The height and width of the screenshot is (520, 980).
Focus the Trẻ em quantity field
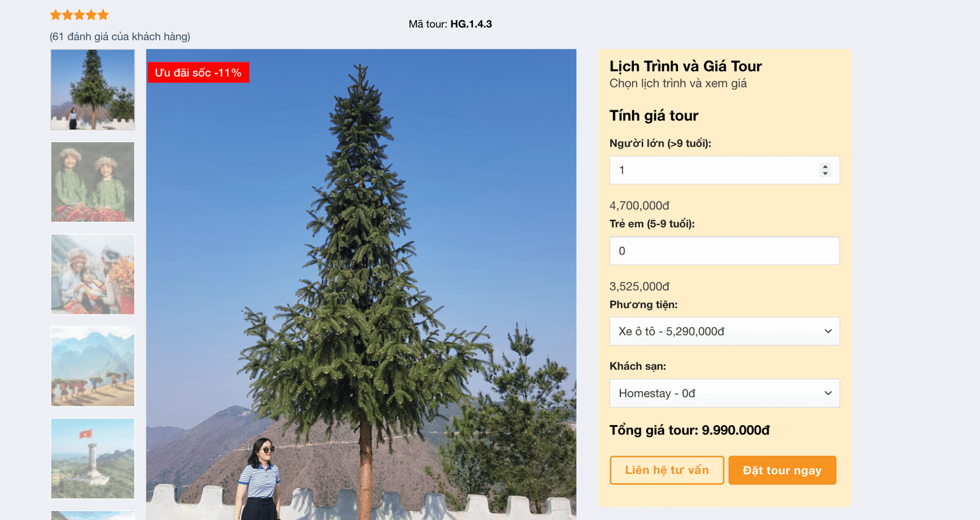tap(725, 251)
